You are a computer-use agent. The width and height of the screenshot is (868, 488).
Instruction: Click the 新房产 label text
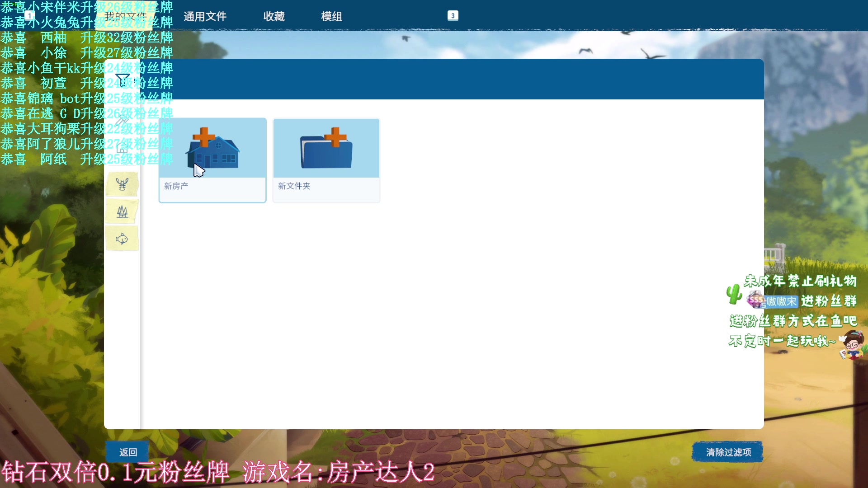pyautogui.click(x=176, y=186)
